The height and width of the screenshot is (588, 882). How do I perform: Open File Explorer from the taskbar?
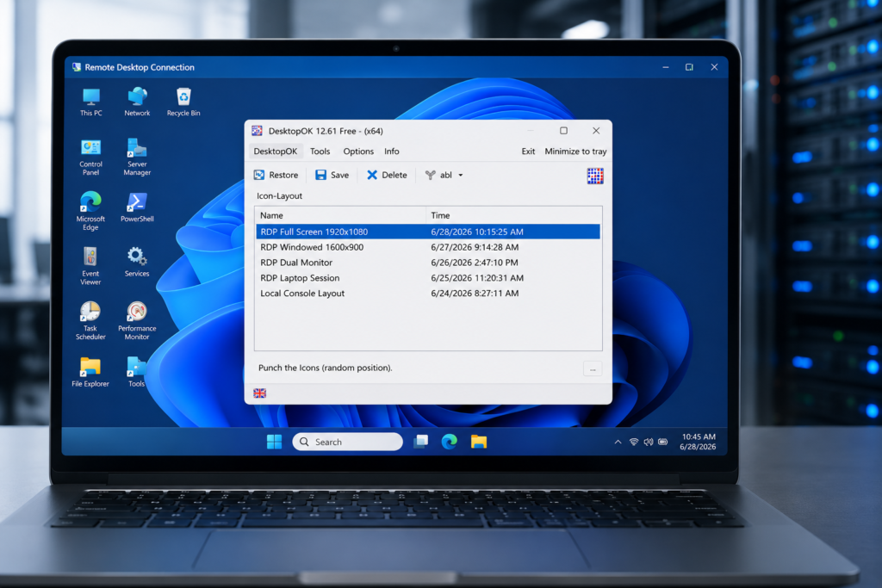(x=479, y=442)
